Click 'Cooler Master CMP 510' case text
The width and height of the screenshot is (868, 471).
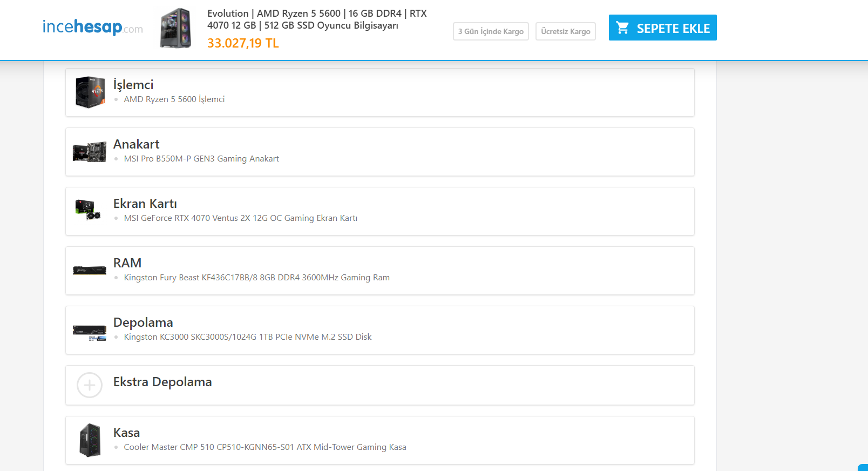pos(265,447)
